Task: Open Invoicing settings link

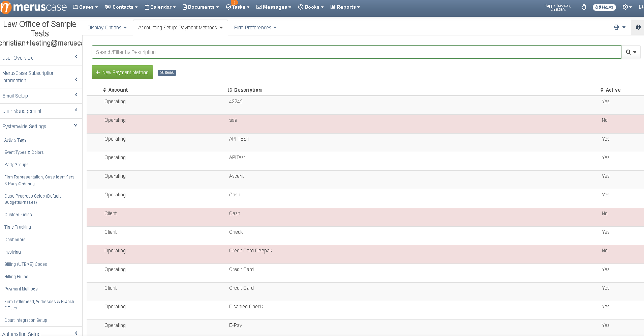Action: click(12, 252)
